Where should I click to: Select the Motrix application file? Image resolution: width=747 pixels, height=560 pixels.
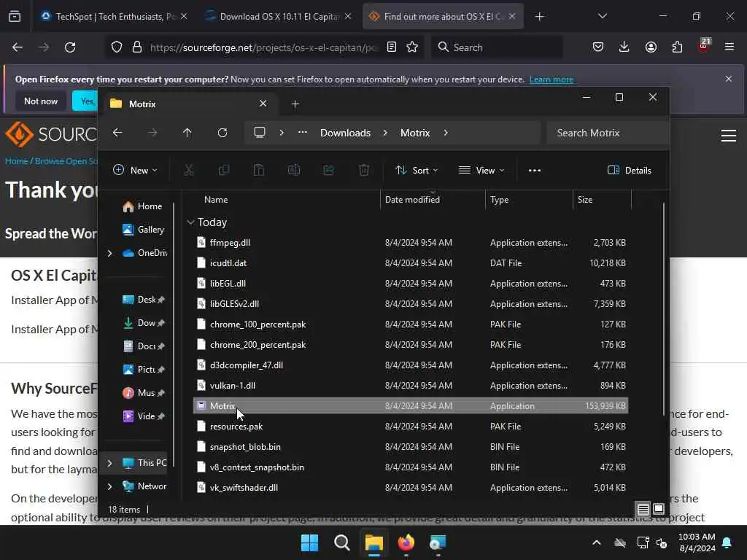click(x=411, y=405)
